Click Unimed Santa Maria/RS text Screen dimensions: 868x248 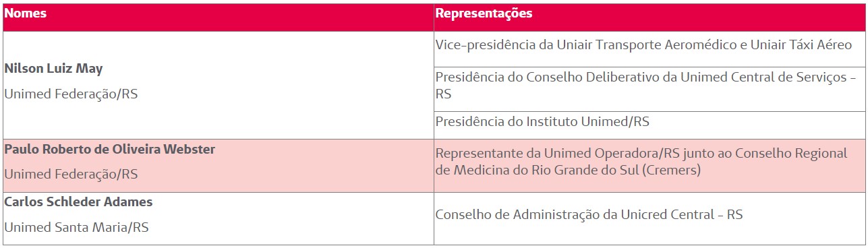(76, 228)
